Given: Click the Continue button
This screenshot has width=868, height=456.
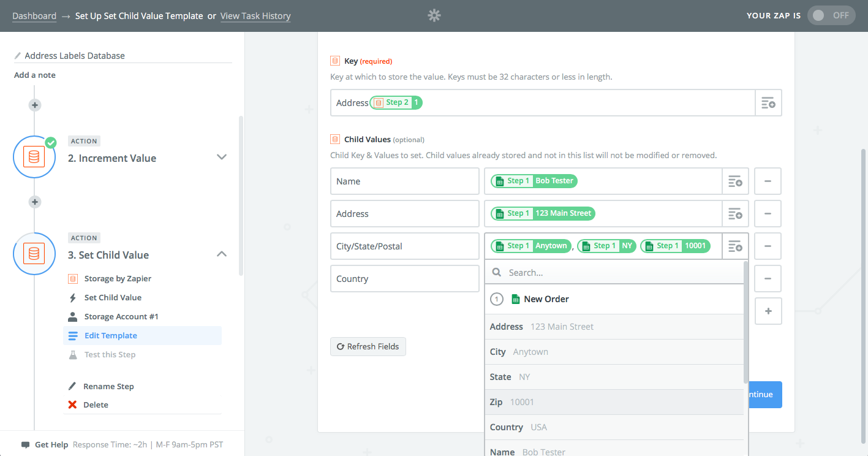Looking at the screenshot, I should (764, 395).
